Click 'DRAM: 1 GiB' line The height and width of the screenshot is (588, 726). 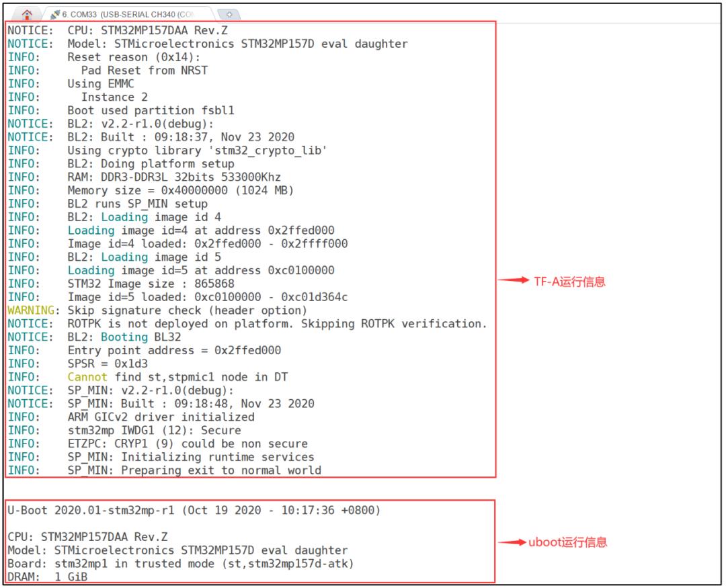pyautogui.click(x=47, y=577)
